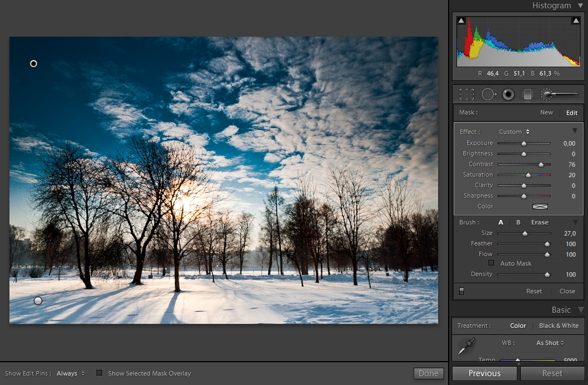Select the Graduated Filter tool

pyautogui.click(x=526, y=94)
